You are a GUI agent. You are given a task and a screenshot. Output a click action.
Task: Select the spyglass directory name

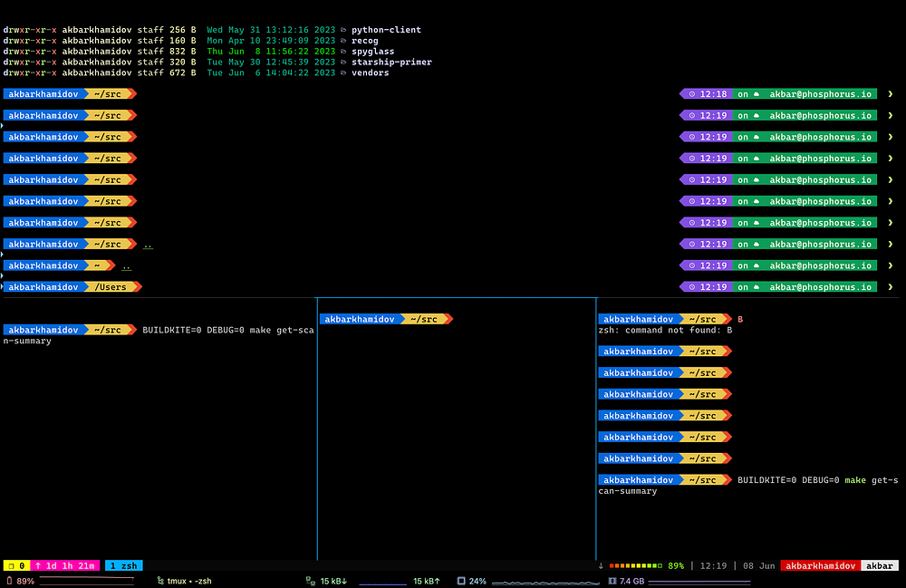point(372,52)
